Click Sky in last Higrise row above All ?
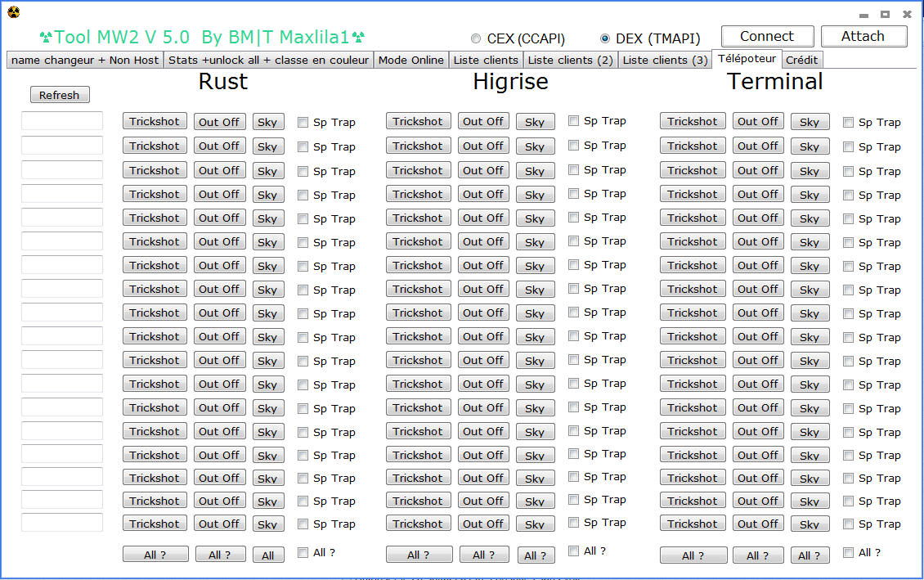 pos(535,524)
